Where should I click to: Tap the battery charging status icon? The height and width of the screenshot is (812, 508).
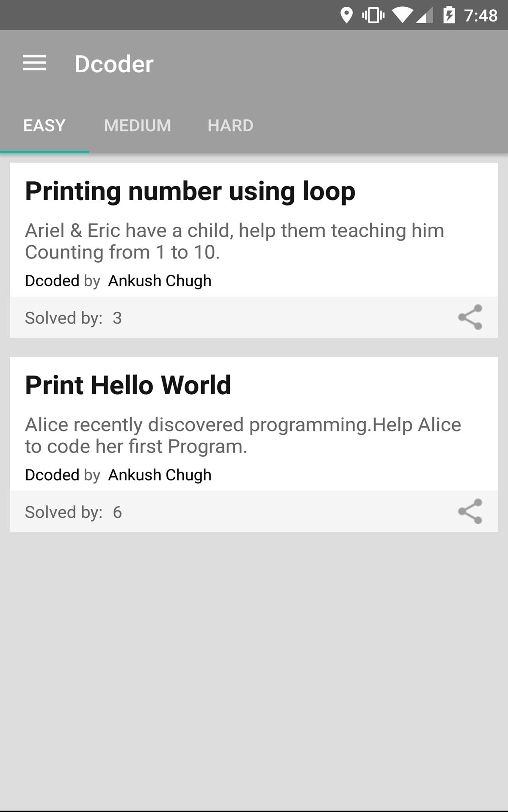tap(449, 16)
